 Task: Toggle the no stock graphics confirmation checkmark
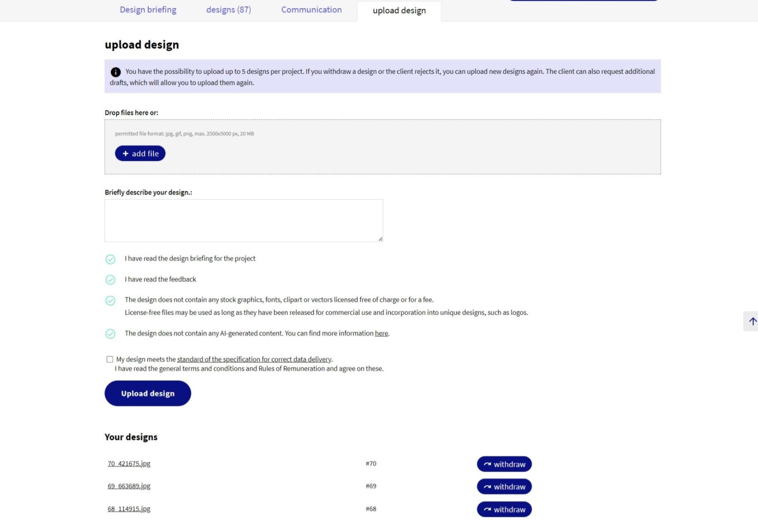pos(110,301)
